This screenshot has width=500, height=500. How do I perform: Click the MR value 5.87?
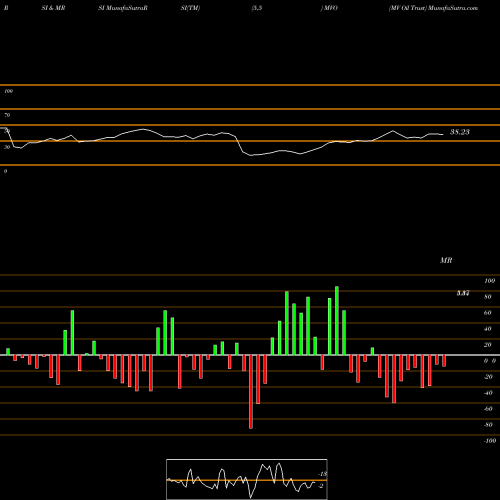coord(463,293)
